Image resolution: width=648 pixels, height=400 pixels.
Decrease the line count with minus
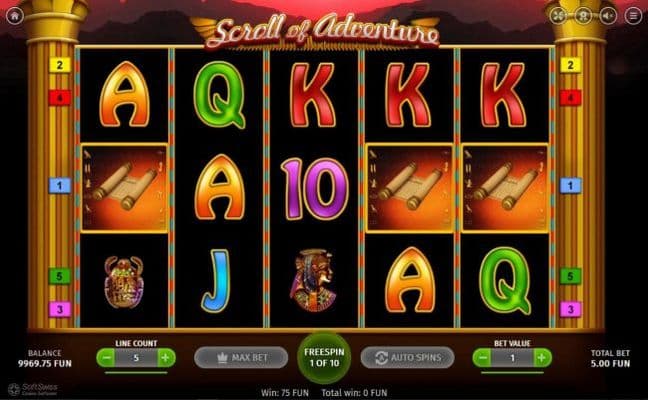point(106,358)
